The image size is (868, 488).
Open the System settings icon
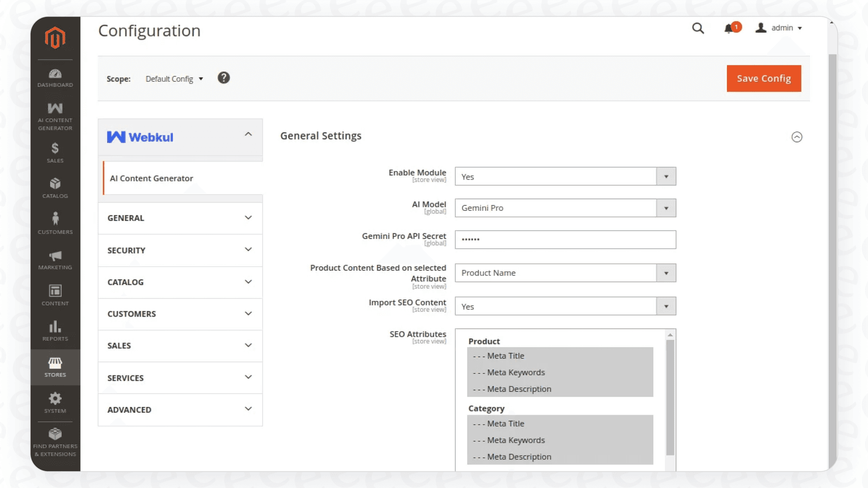pyautogui.click(x=55, y=402)
